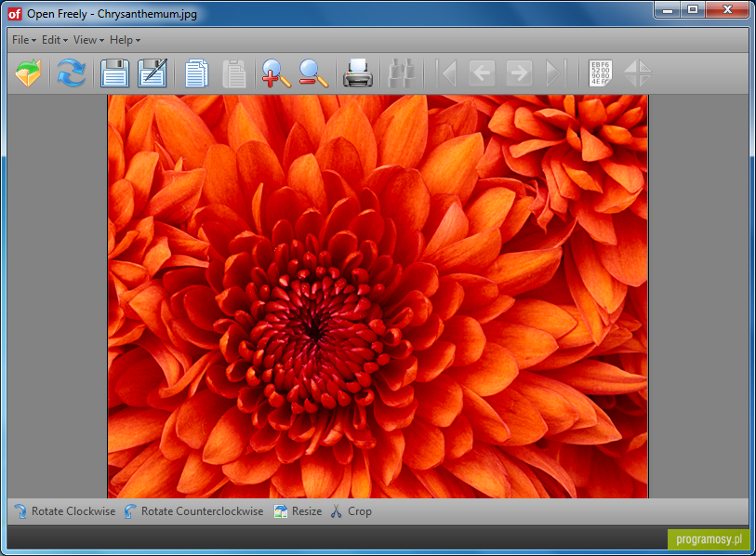Click the Save As floppy-with-pencil icon
The image size is (756, 556).
point(153,73)
